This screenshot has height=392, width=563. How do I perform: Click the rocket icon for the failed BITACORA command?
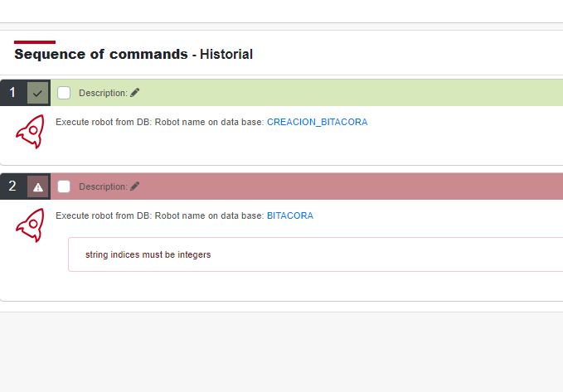click(30, 225)
